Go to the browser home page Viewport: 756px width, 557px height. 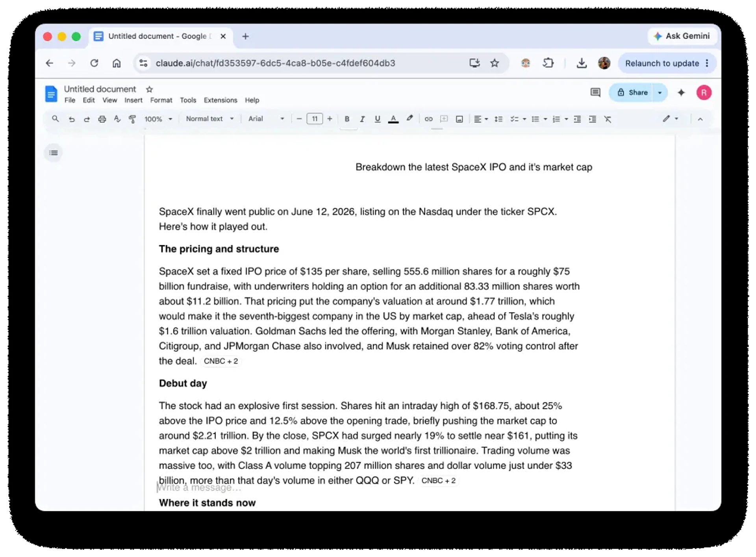pyautogui.click(x=117, y=63)
